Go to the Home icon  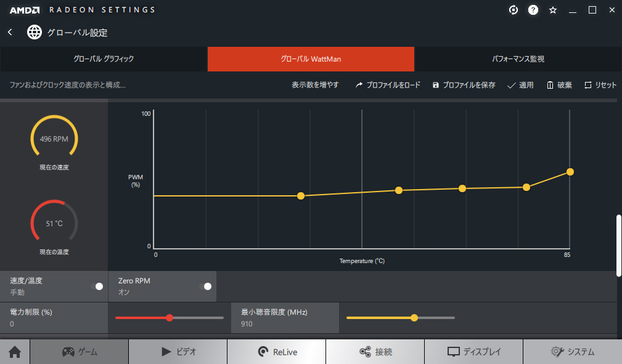[x=15, y=352]
